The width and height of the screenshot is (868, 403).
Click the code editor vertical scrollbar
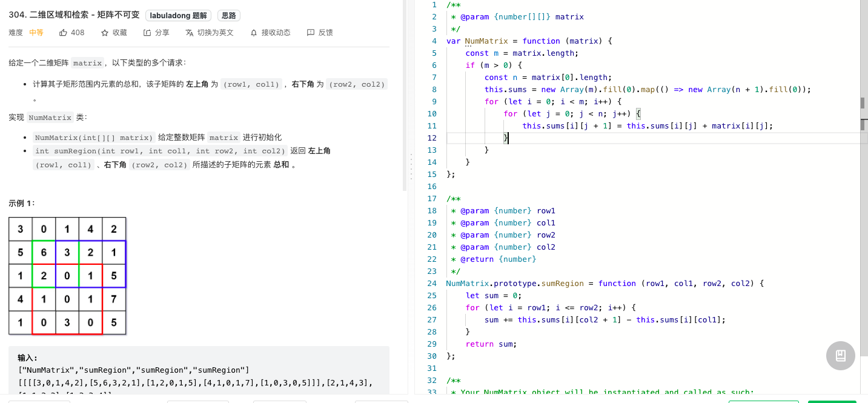[863, 114]
